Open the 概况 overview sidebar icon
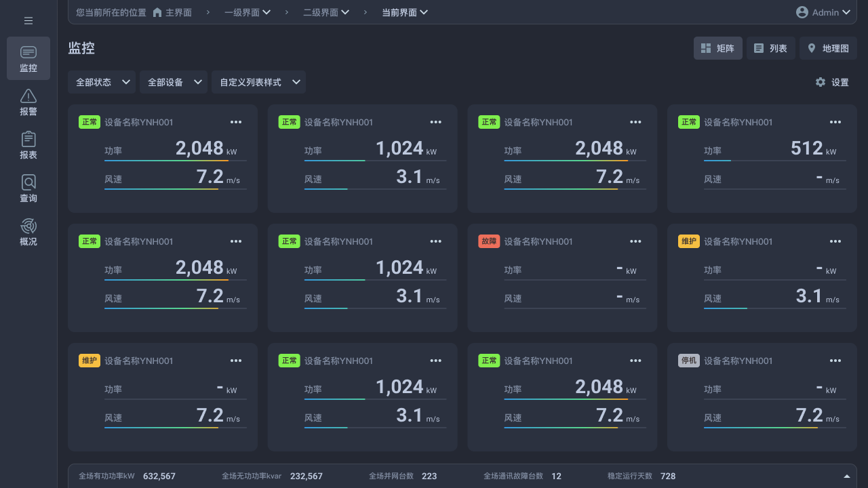Viewport: 868px width, 488px height. [28, 232]
